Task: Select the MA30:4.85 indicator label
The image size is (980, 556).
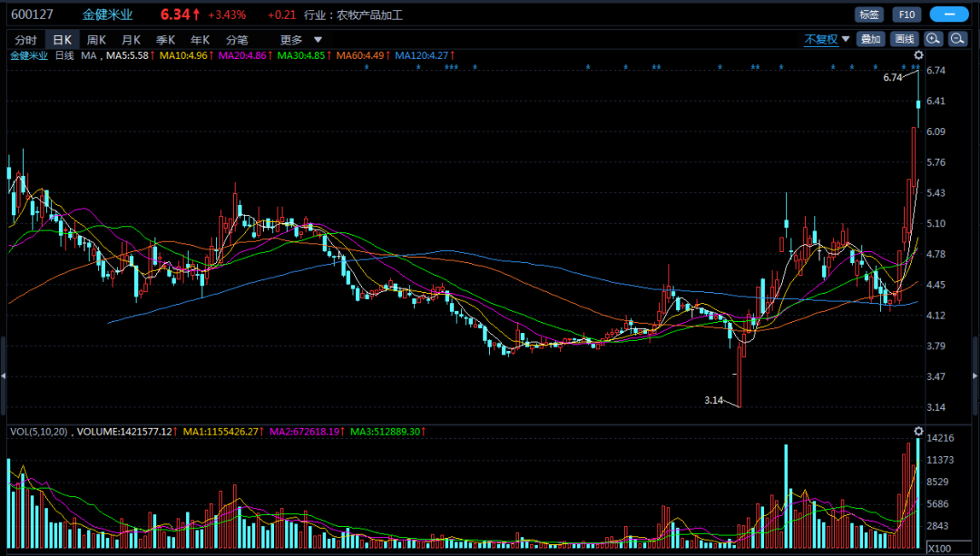Action: click(301, 55)
